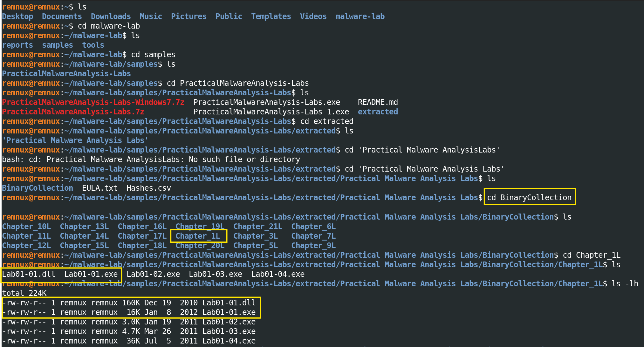The image size is (644, 347).
Task: Click Chapter_7L directory
Action: [x=313, y=236]
